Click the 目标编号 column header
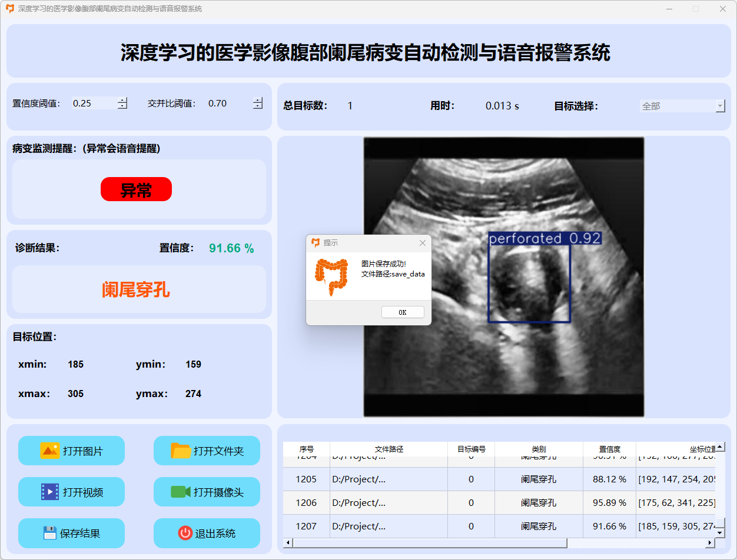The image size is (737, 560). pyautogui.click(x=471, y=449)
